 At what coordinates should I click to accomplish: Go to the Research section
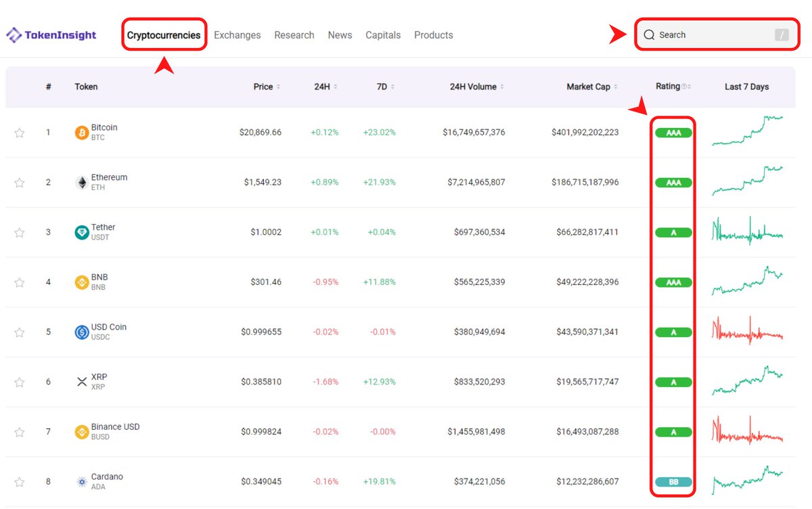click(x=294, y=35)
